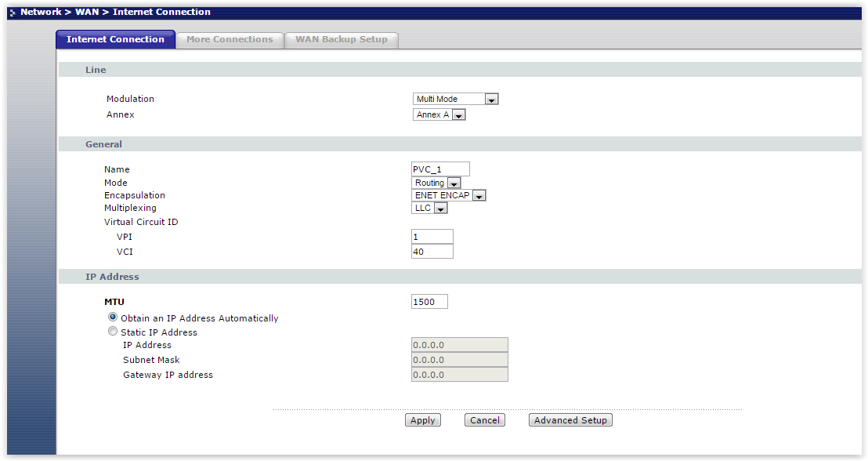This screenshot has height=461, width=868.
Task: Click the Subnet Mask field
Action: [x=459, y=360]
